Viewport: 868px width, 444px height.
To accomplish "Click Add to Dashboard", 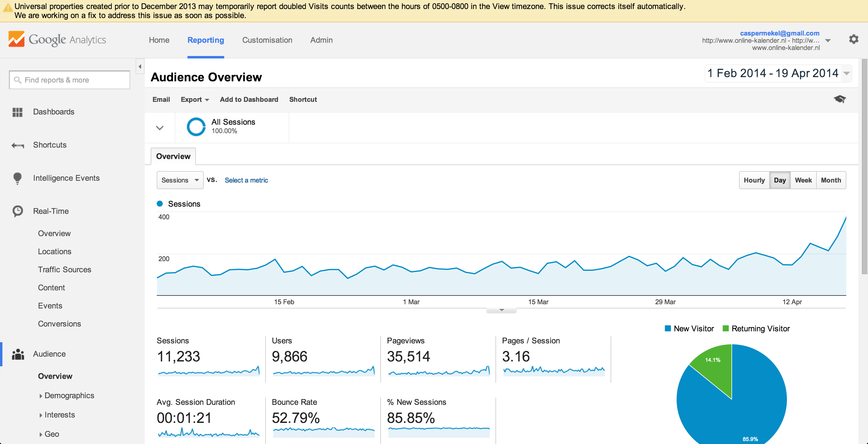I will point(249,99).
